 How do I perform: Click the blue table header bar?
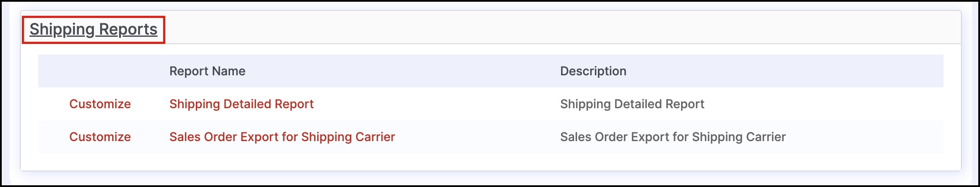point(490,71)
